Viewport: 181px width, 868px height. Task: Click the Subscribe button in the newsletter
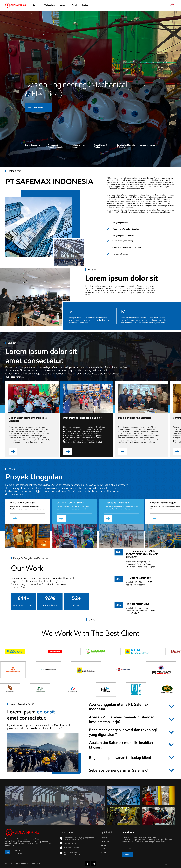coord(127,855)
